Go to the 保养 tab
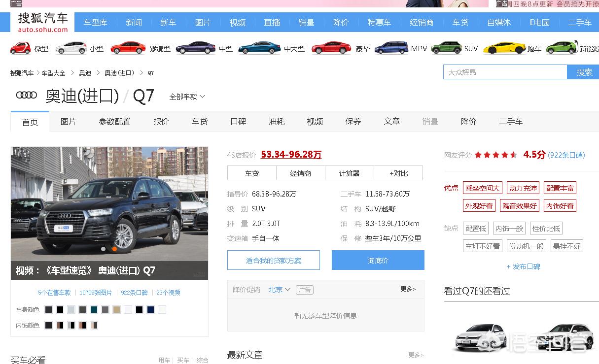This screenshot has width=599, height=364. pyautogui.click(x=353, y=121)
